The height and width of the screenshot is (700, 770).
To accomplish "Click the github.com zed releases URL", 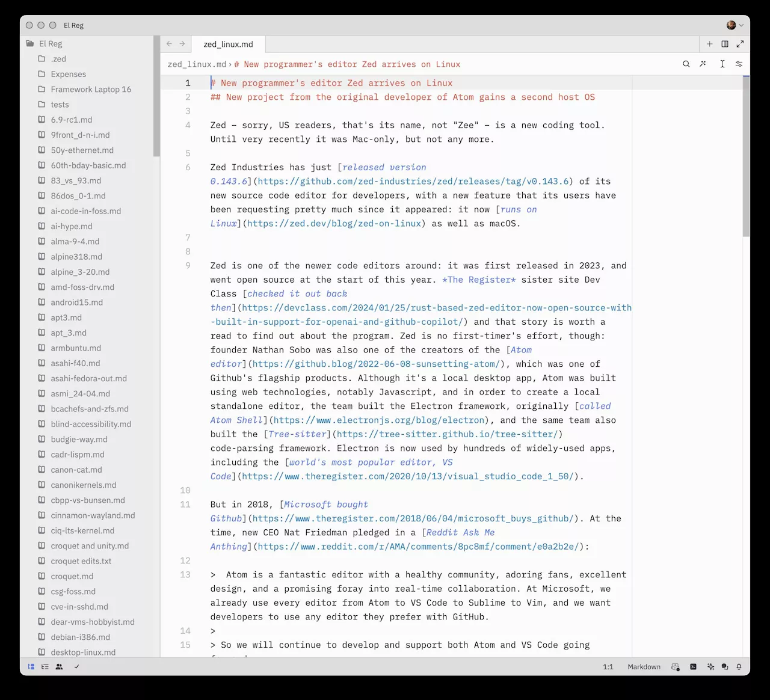I will 413,182.
